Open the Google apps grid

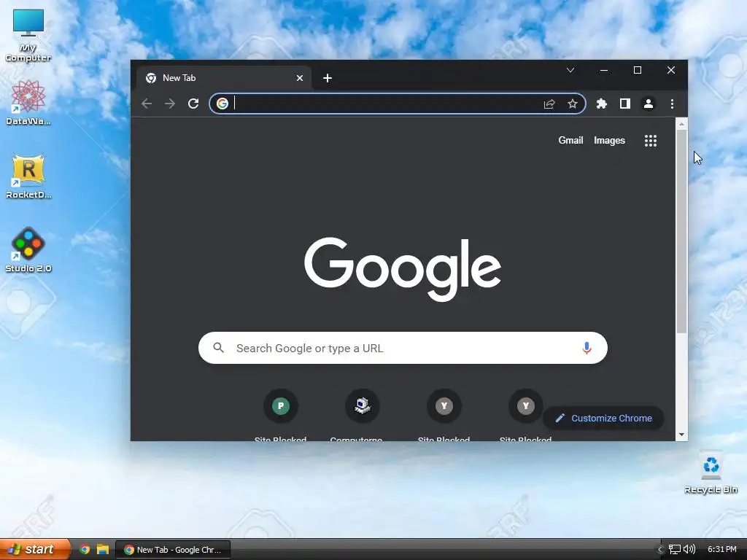tap(651, 141)
